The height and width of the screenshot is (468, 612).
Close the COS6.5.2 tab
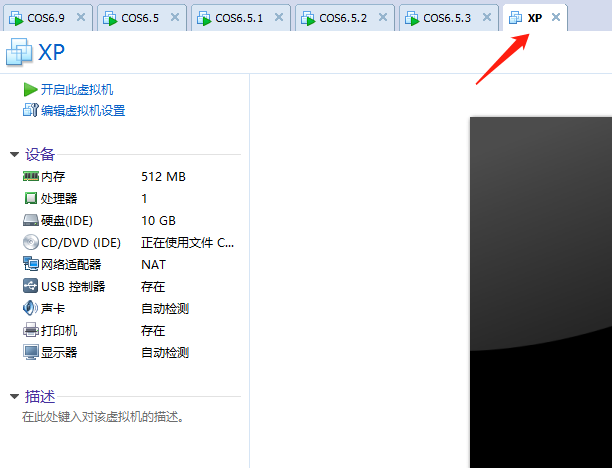click(383, 17)
